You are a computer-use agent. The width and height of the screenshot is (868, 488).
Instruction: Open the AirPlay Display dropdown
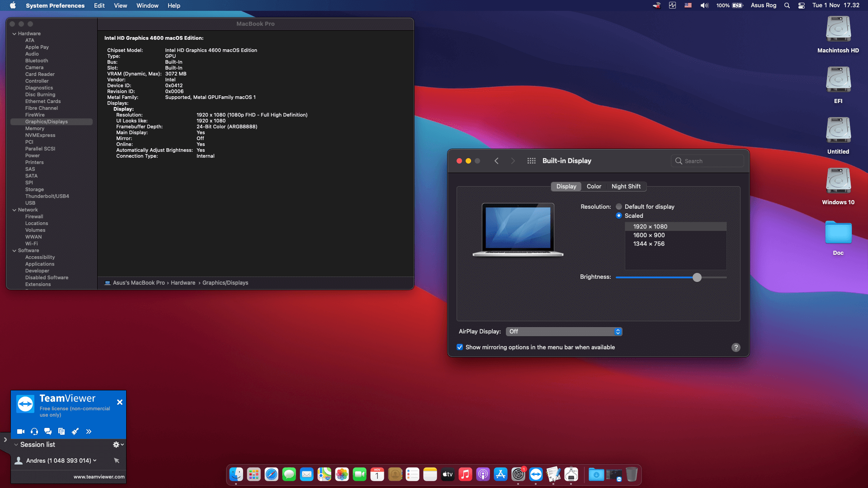pos(564,332)
